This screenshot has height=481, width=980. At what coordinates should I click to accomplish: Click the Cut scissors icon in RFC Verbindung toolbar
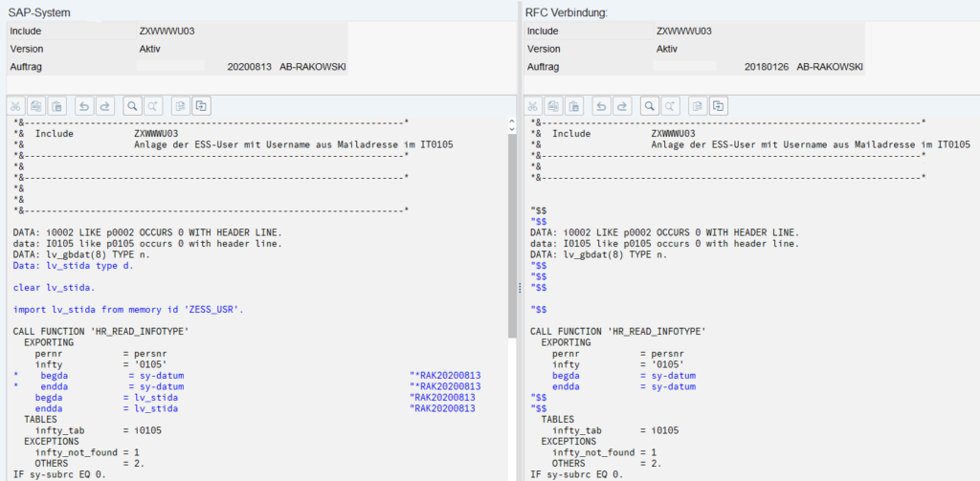534,105
